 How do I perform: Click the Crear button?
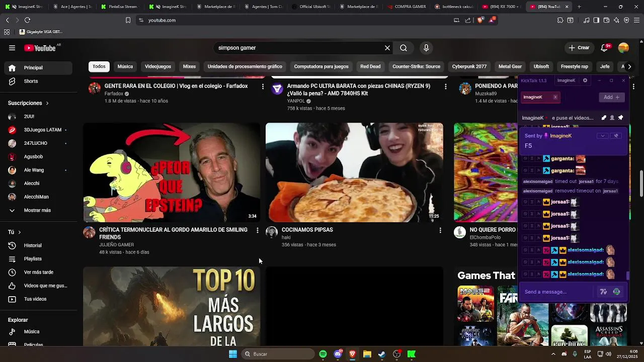(579, 48)
